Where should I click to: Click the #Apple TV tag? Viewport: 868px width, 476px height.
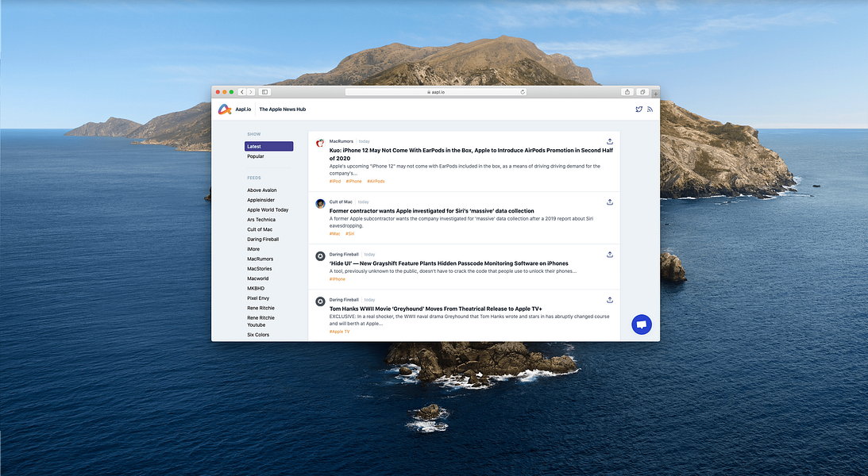tap(339, 332)
